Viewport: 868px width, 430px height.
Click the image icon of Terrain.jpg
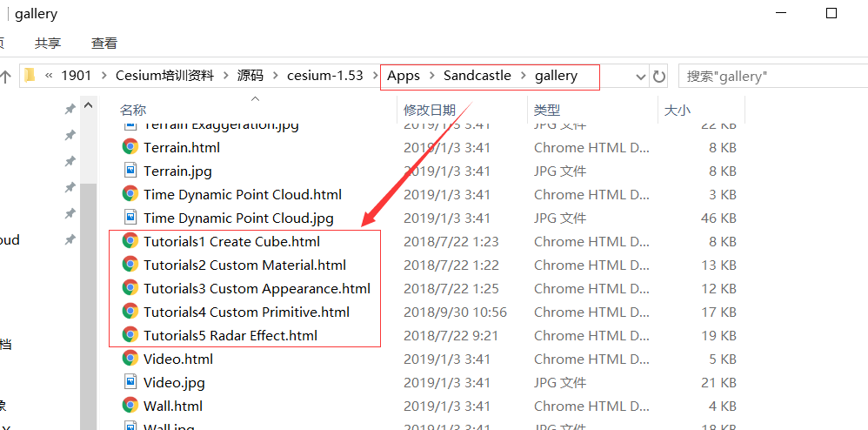pos(130,171)
